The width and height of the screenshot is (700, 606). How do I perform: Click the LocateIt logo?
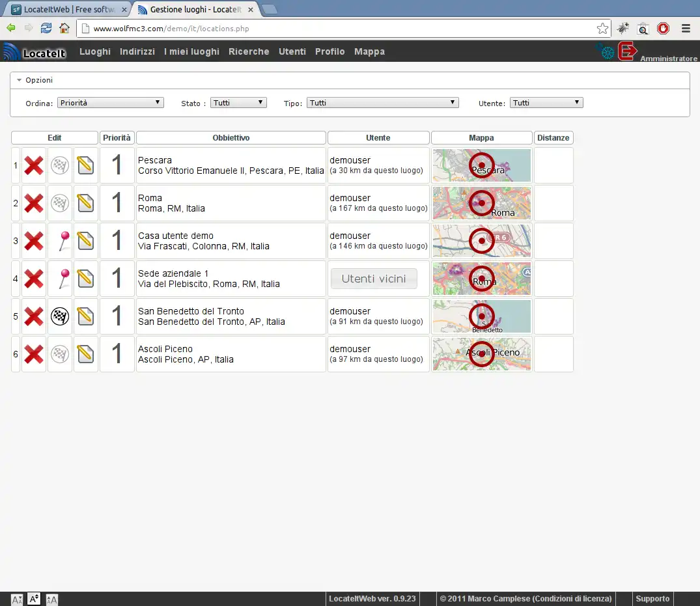tap(35, 52)
